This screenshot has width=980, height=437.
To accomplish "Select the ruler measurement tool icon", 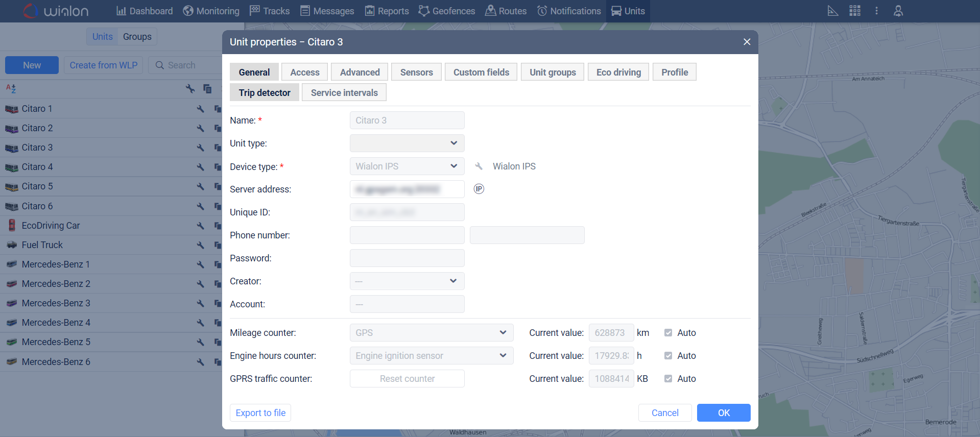I will (832, 11).
